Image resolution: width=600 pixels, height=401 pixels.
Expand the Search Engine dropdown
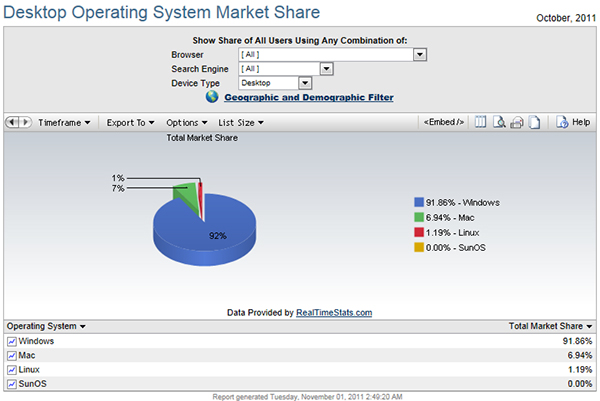click(x=325, y=69)
